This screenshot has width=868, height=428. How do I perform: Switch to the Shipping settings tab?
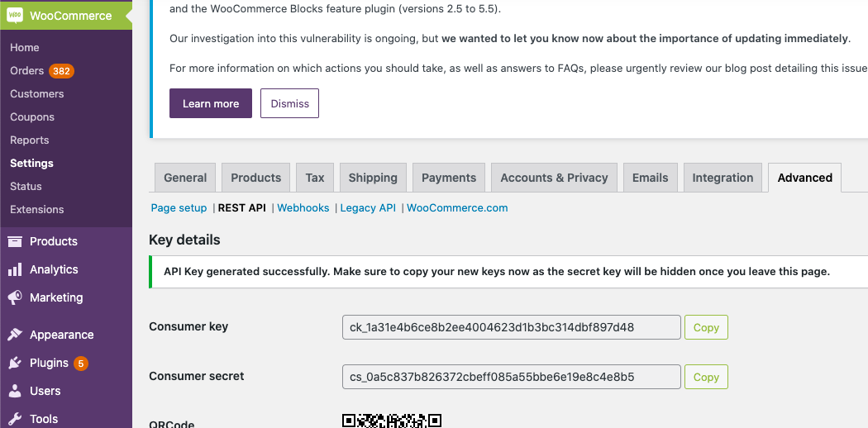tap(373, 178)
